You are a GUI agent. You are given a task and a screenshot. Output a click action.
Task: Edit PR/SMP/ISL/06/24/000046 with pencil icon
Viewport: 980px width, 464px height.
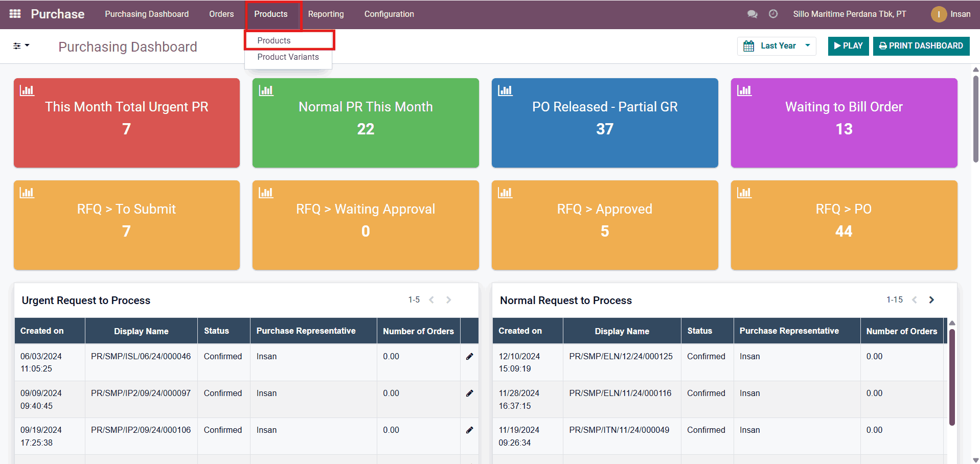tap(469, 357)
